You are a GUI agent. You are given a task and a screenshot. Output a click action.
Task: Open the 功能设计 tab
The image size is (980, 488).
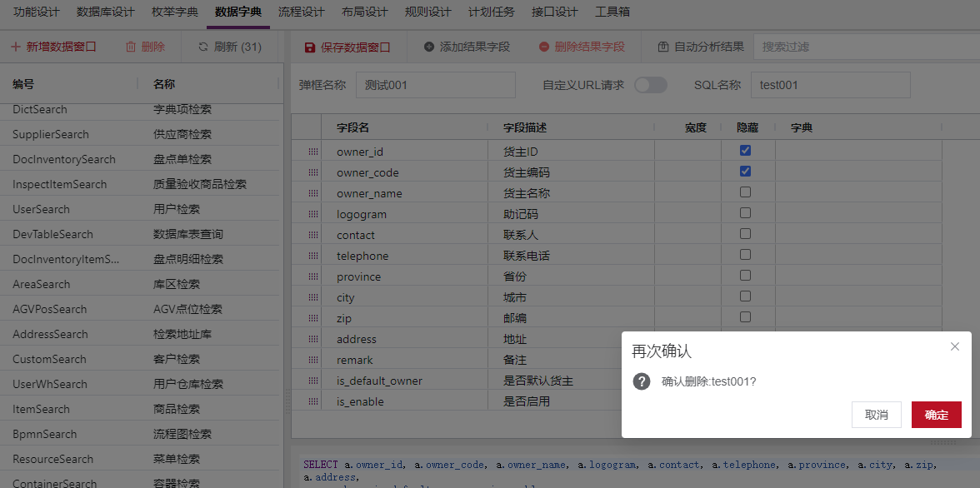(x=37, y=12)
